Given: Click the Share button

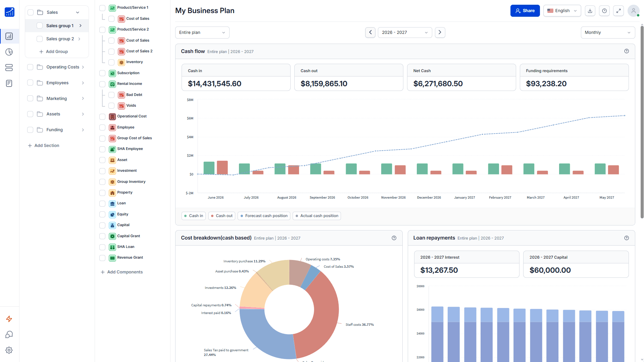Looking at the screenshot, I should [x=525, y=11].
